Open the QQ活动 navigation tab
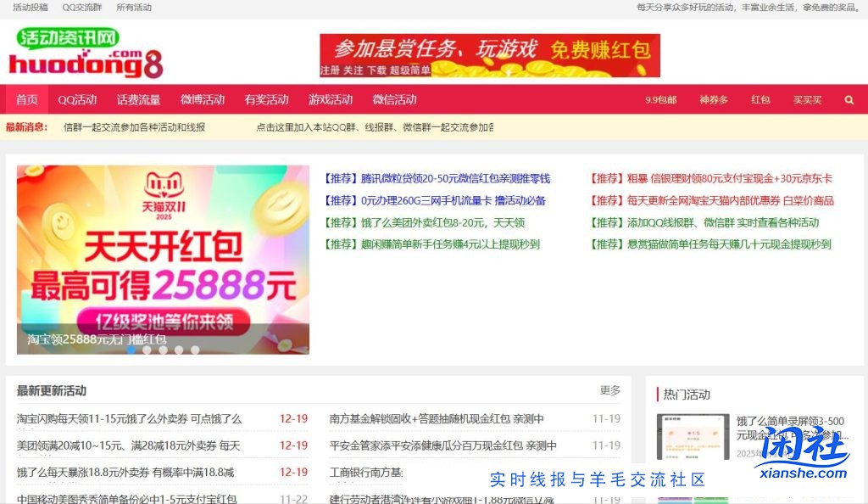Viewport: 868px width, 504px height. 76,99
